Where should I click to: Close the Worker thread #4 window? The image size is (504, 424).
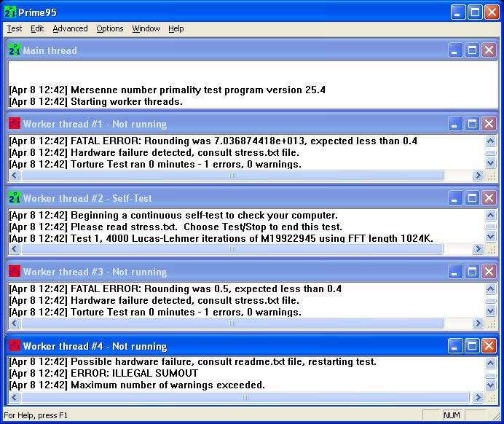[x=489, y=346]
